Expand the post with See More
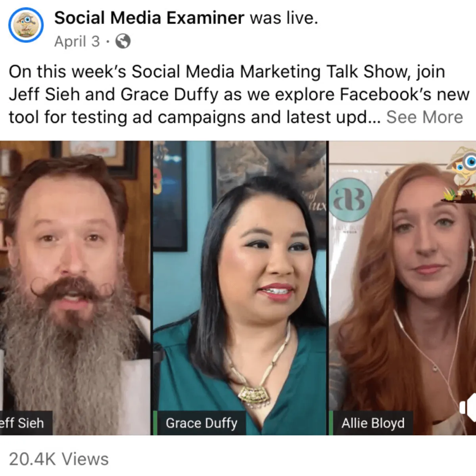This screenshot has width=476, height=476. 424,117
